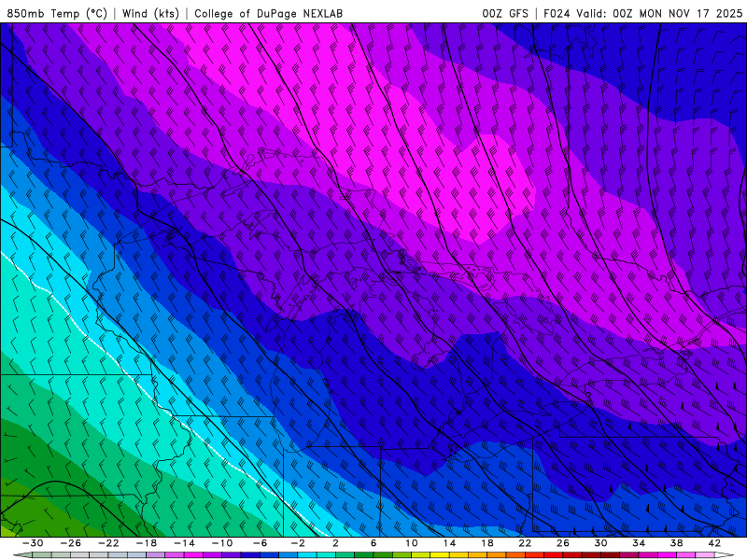Image resolution: width=747 pixels, height=560 pixels.
Task: Click the '00Z GFS' model run label
Action: point(505,13)
